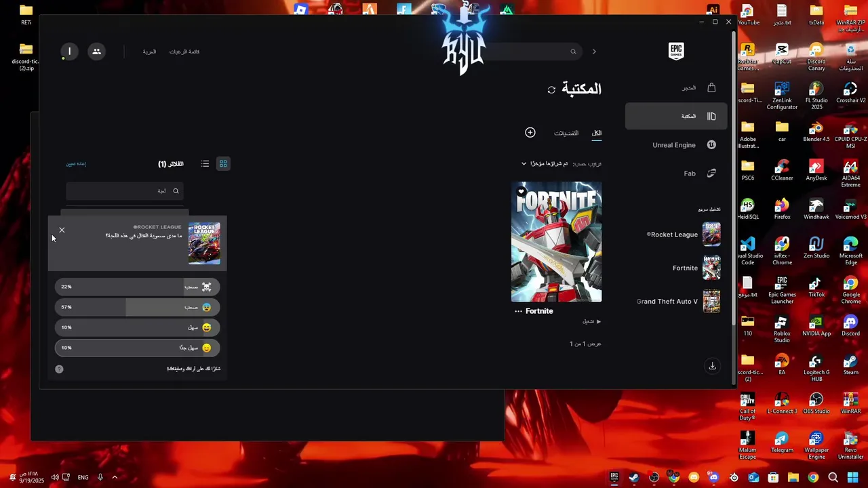The height and width of the screenshot is (488, 868).
Task: Close the Rocket League survey card
Action: [62, 230]
